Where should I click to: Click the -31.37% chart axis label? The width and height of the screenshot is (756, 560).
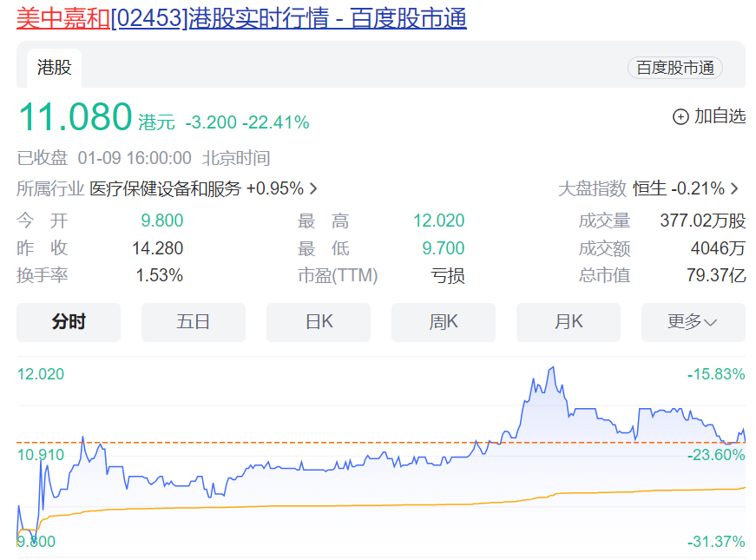(x=716, y=541)
